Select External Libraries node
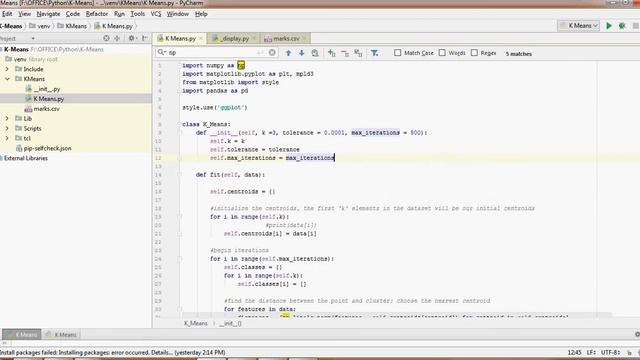 [26, 158]
